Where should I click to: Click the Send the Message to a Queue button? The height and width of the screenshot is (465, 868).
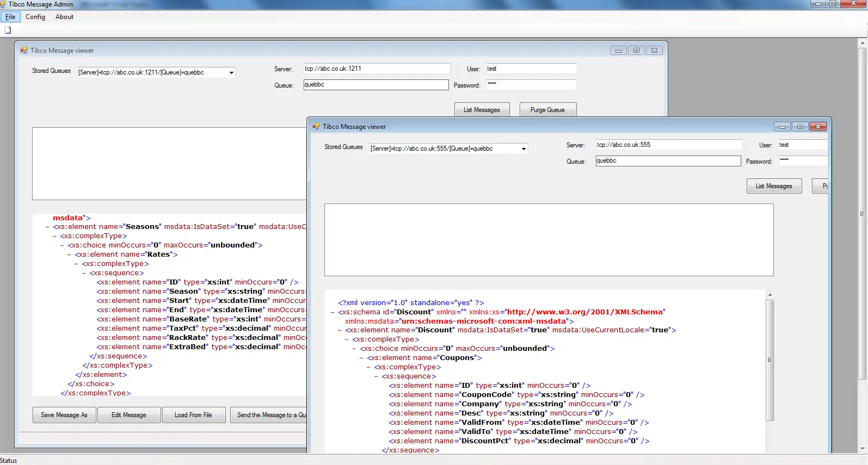coord(268,415)
